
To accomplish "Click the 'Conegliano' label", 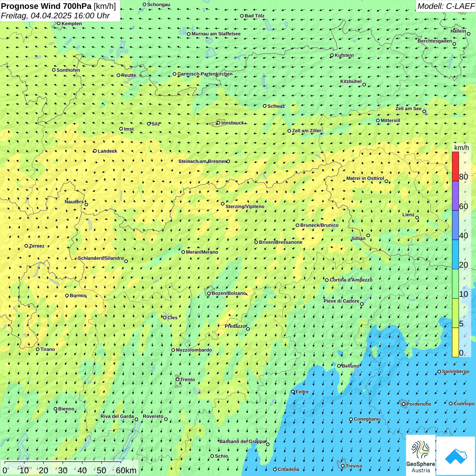I will [367, 419].
